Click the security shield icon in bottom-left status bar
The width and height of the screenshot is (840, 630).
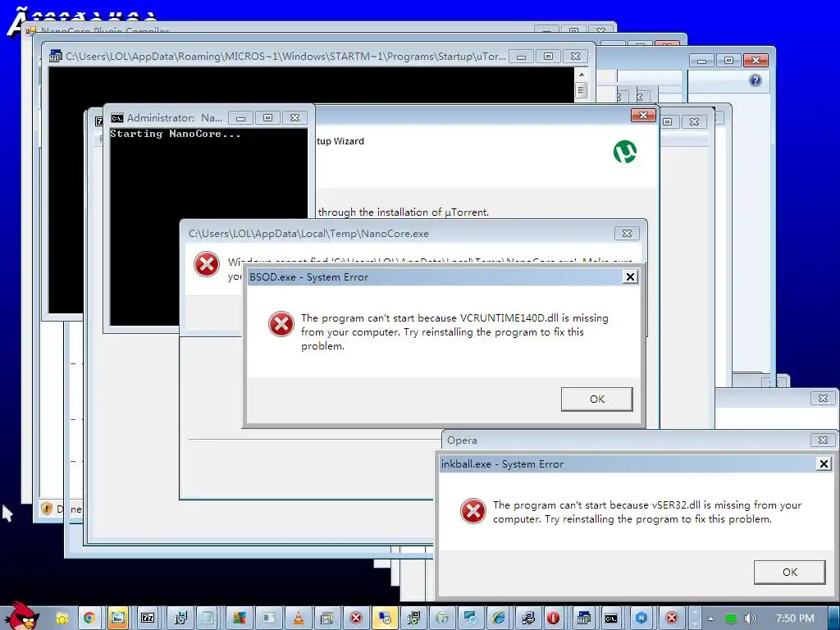pos(47,509)
